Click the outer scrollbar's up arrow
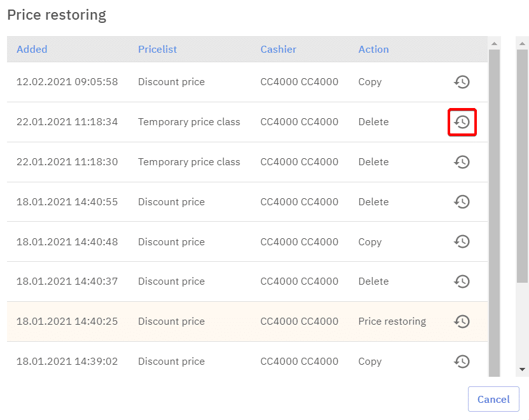This screenshot has width=529, height=420. [x=523, y=43]
